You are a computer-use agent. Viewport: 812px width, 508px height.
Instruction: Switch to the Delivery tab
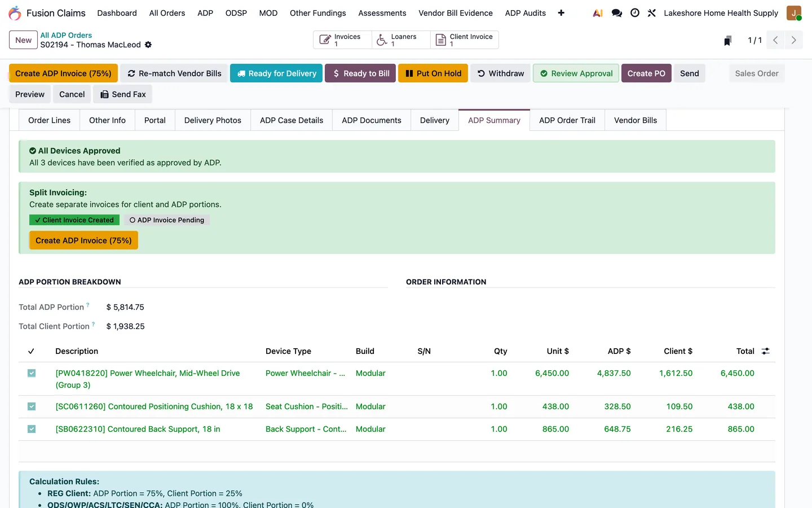tap(435, 120)
